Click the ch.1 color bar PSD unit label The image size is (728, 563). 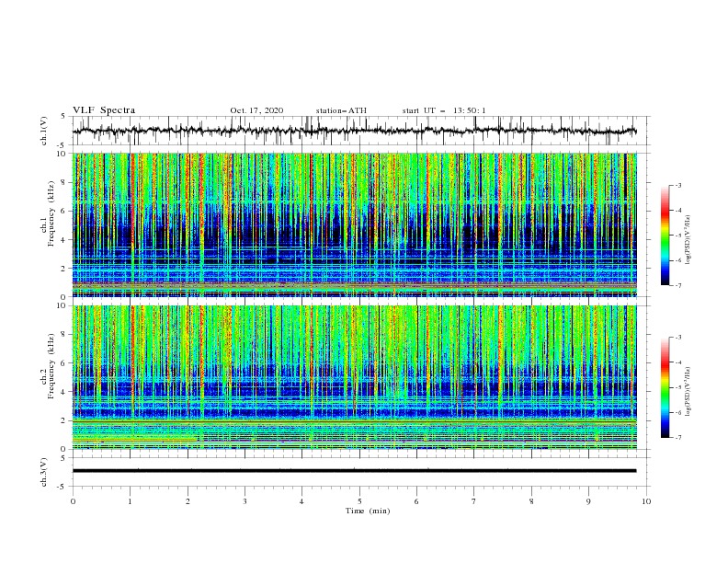tap(688, 240)
